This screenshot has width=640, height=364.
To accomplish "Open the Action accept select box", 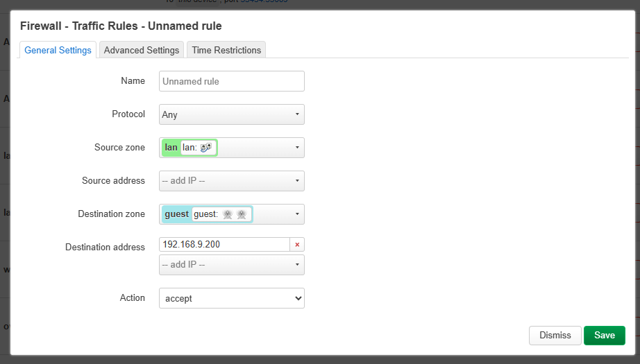I will (231, 298).
